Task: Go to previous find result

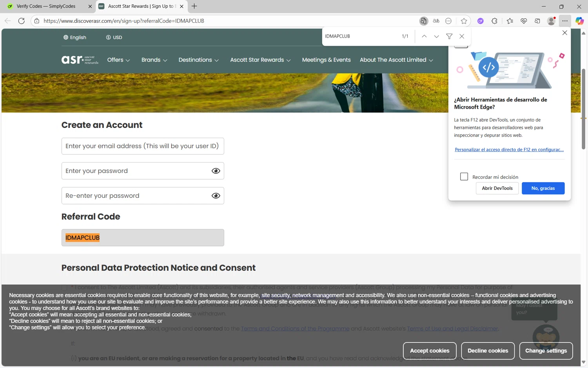Action: click(x=424, y=36)
